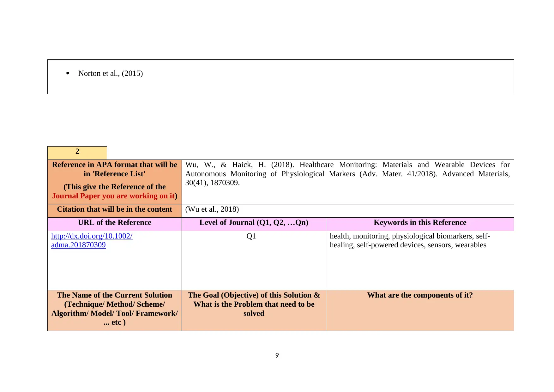Click the 'Reference in APA format' header cell
Image resolution: width=554 pixels, height=392 pixels.
coord(115,182)
